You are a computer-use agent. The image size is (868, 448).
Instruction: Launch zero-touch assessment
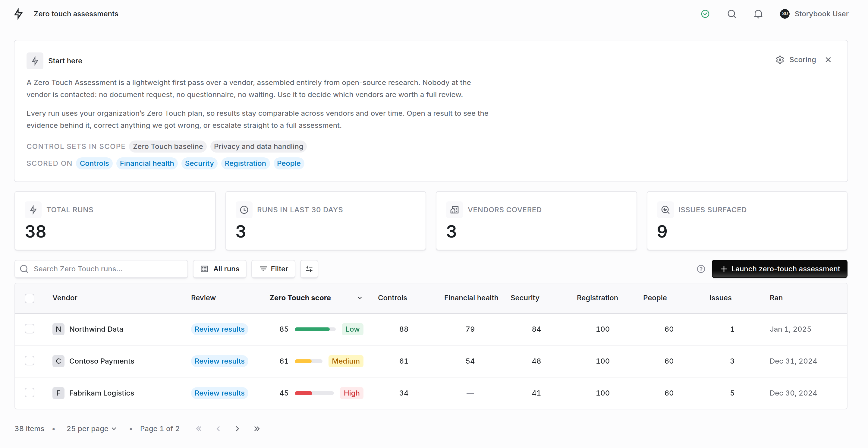point(779,269)
